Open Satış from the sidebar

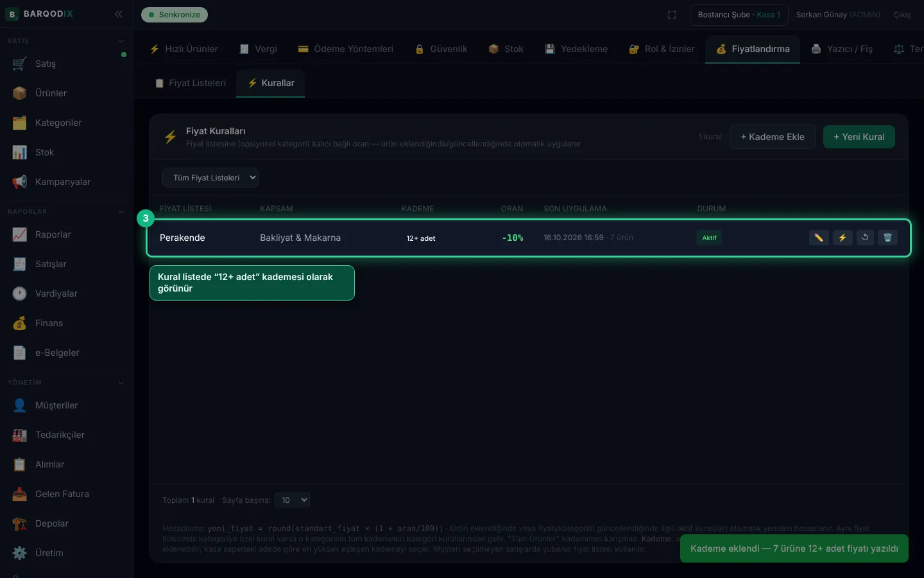click(67, 64)
